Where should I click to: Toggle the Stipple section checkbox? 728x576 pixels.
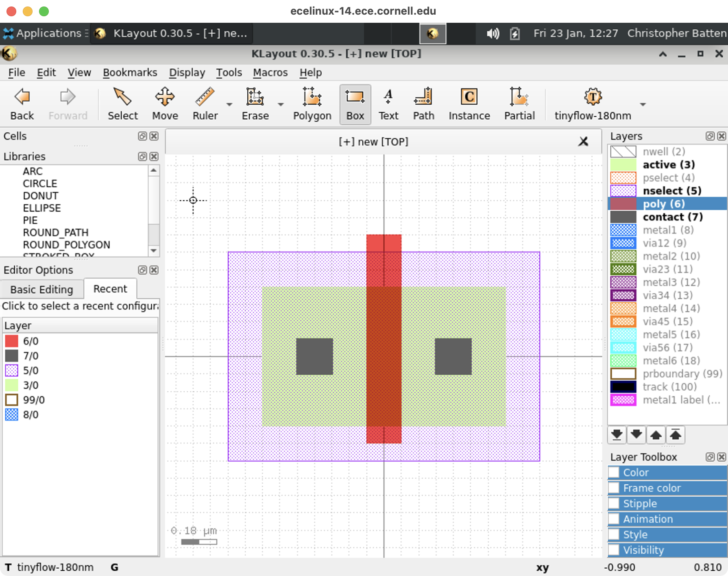click(x=614, y=504)
